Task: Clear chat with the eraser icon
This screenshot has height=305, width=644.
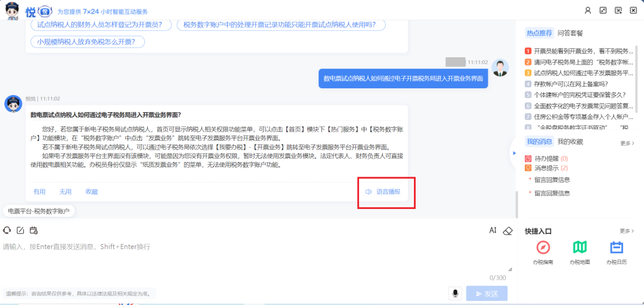Action: (x=507, y=230)
